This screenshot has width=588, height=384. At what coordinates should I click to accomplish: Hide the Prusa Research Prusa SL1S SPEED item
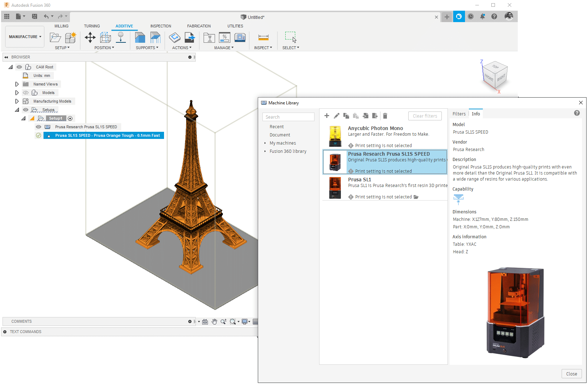point(39,127)
